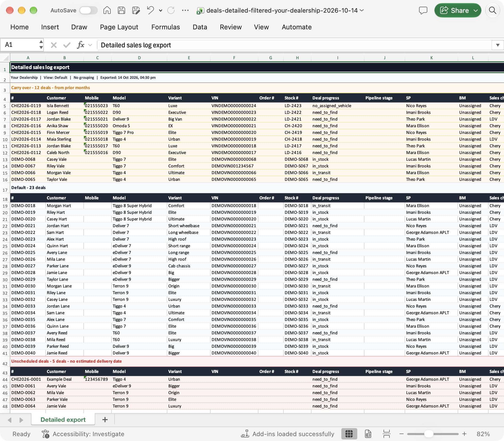
Task: Switch to the Automate tab
Action: coord(297,27)
